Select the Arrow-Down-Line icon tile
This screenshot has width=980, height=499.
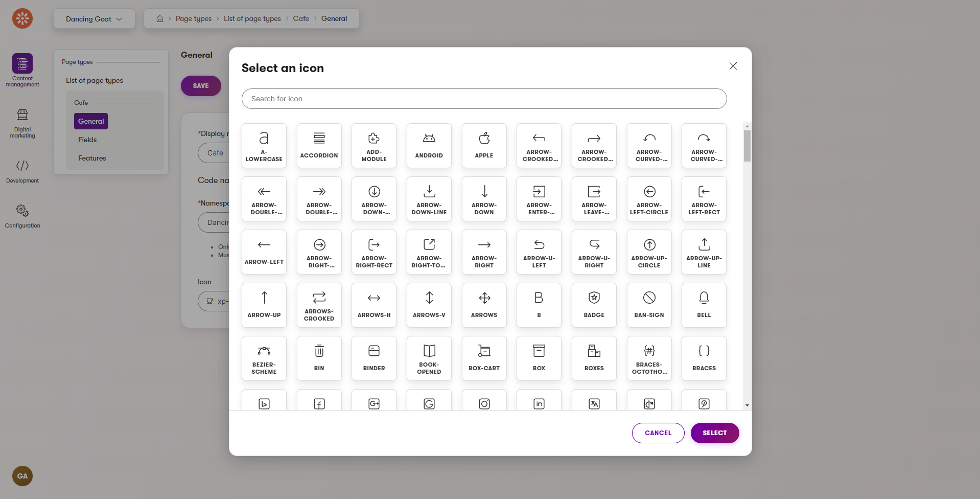click(x=429, y=199)
